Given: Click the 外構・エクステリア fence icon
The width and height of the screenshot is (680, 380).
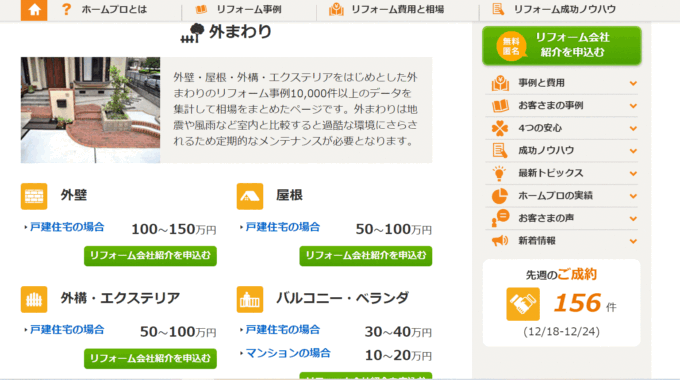Looking at the screenshot, I should click(x=34, y=299).
